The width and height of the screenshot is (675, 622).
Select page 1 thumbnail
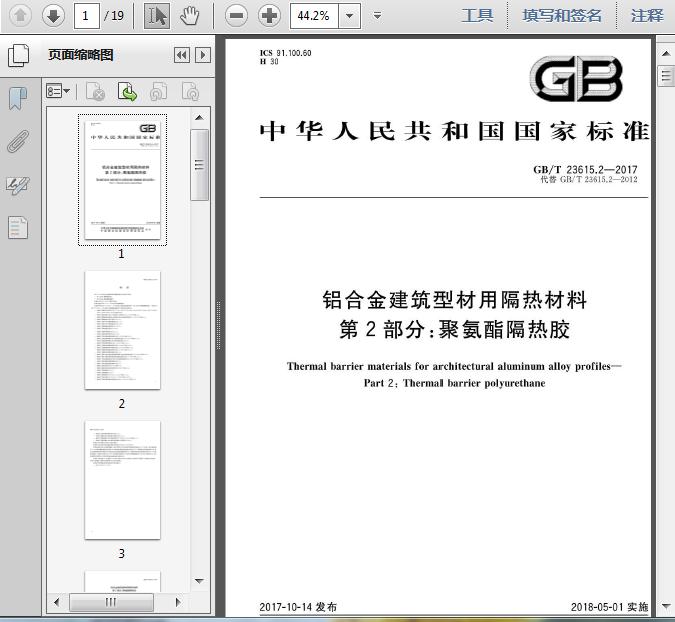[x=122, y=180]
